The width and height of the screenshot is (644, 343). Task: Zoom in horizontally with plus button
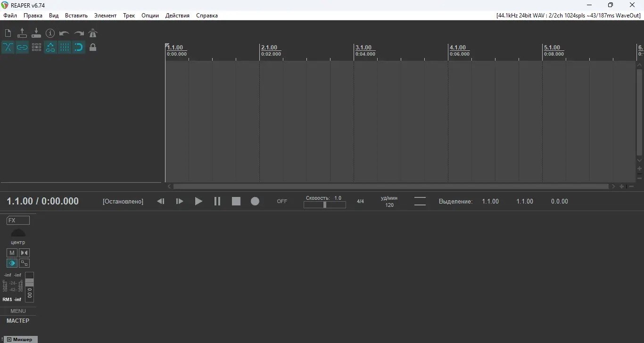[622, 187]
